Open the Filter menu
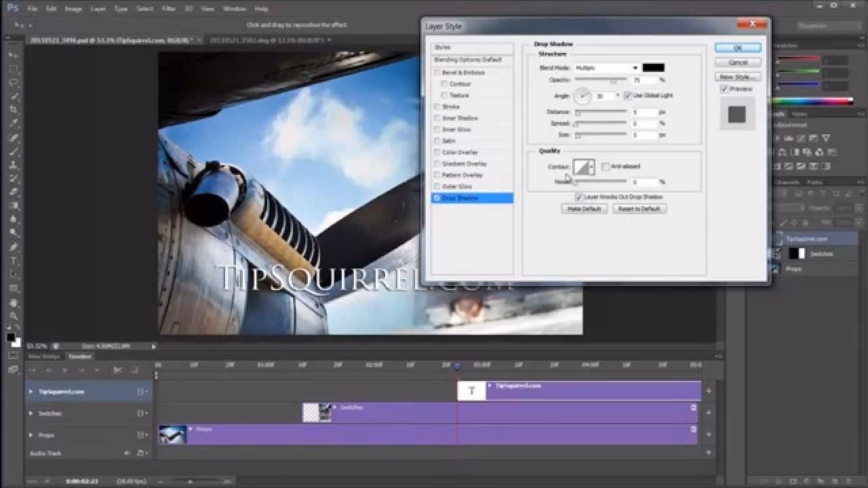Image resolution: width=868 pixels, height=488 pixels. (x=167, y=9)
